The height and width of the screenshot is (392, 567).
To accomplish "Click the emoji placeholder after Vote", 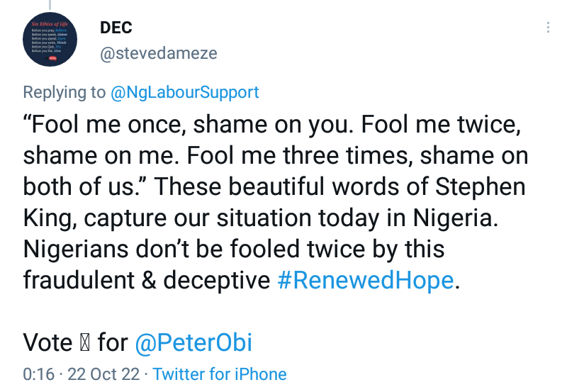I will point(85,344).
